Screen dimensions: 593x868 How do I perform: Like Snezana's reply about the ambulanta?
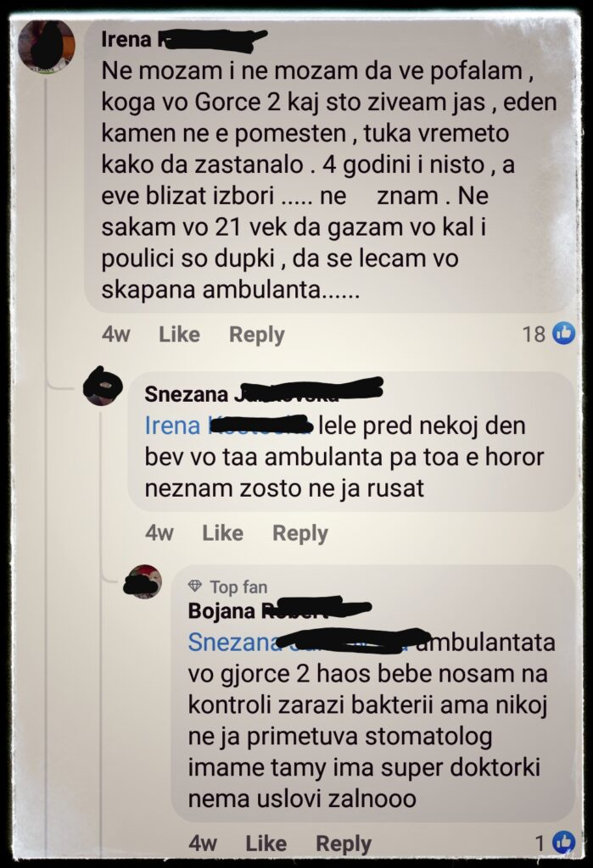coord(222,533)
